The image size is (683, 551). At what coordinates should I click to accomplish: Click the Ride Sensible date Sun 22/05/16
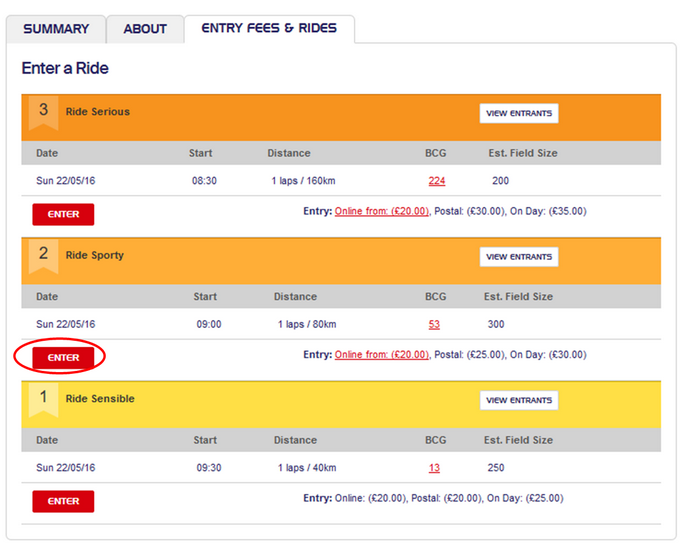[65, 468]
